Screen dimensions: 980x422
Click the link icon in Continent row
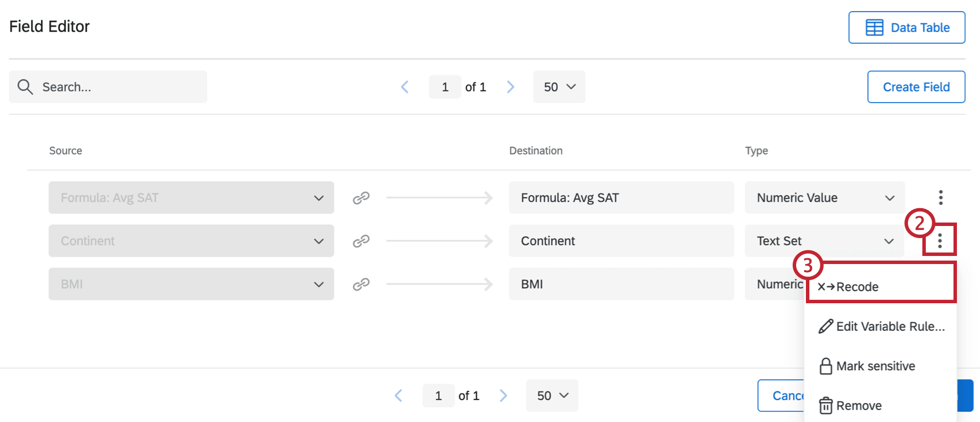[x=361, y=241]
